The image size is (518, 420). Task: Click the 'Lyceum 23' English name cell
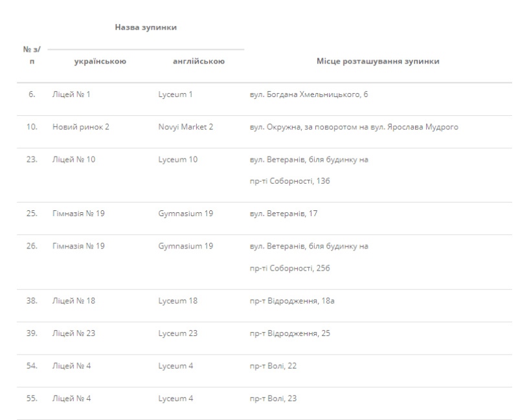(177, 333)
